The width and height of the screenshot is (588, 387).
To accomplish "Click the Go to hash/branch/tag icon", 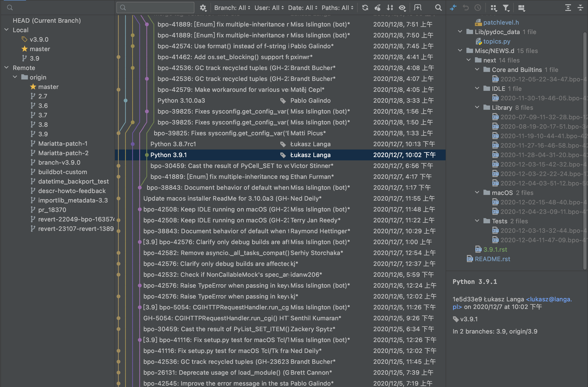I will [438, 8].
